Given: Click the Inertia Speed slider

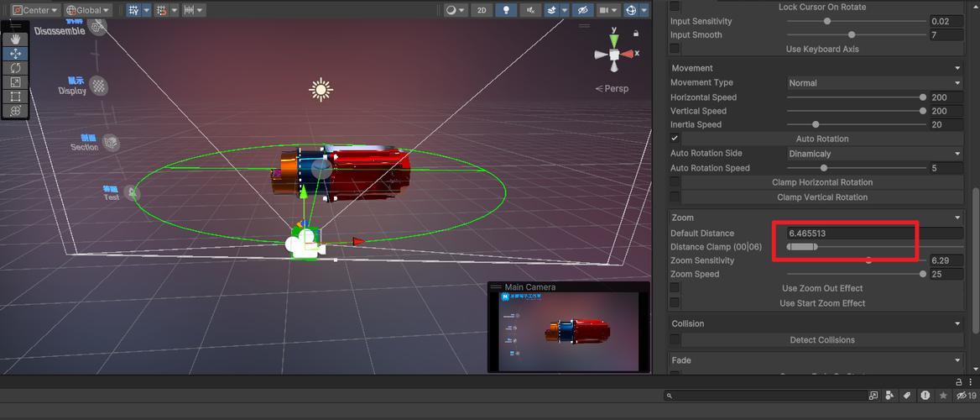Looking at the screenshot, I should click(855, 124).
